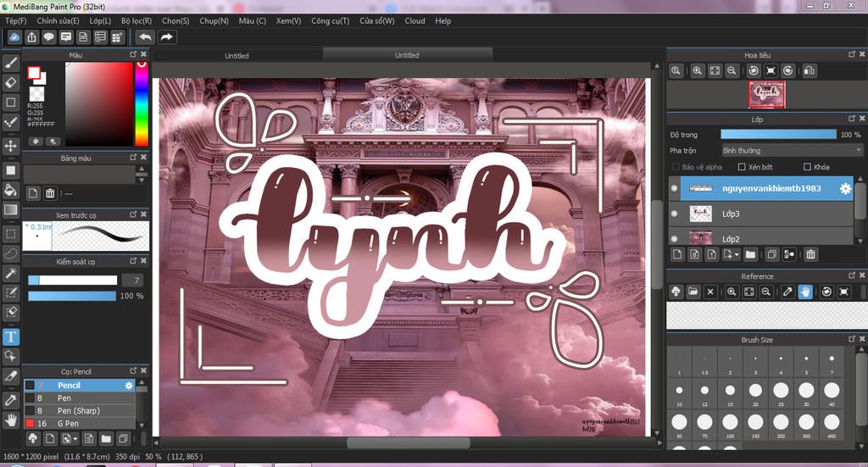
Task: Toggle visibility of Lớp2 layer
Action: [674, 238]
